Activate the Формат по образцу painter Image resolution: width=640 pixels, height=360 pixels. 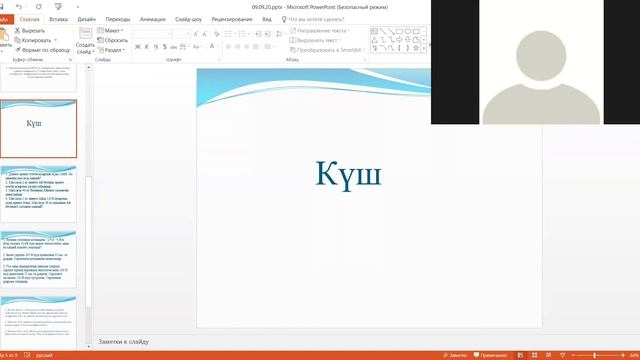pyautogui.click(x=42, y=50)
